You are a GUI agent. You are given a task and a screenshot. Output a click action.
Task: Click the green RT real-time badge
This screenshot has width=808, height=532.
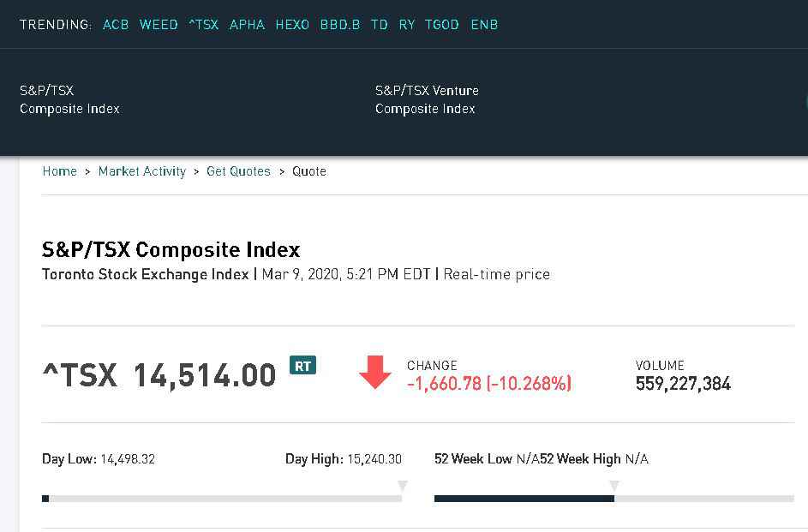coord(302,366)
